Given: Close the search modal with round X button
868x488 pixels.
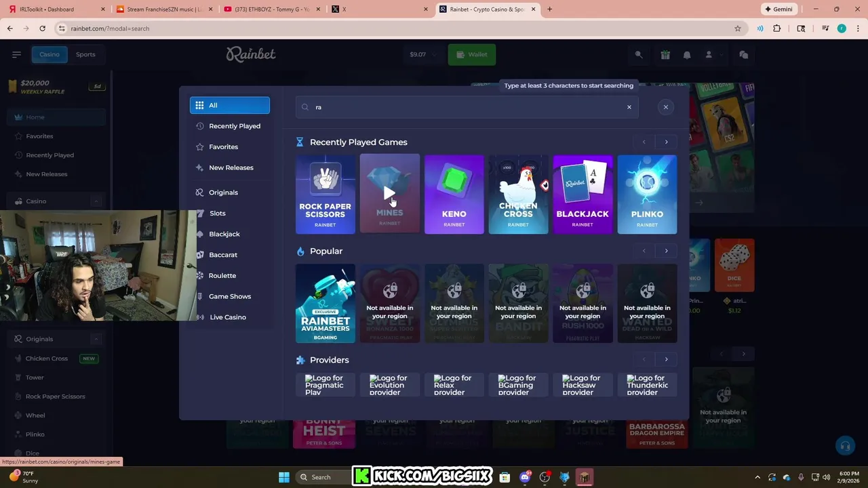Looking at the screenshot, I should [x=665, y=107].
